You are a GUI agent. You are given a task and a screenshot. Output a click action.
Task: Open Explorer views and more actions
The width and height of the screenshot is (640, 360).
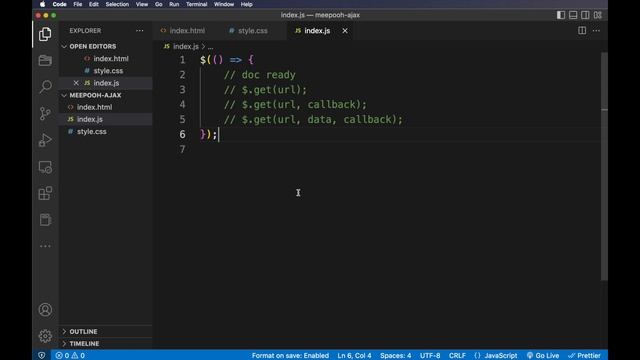[140, 31]
